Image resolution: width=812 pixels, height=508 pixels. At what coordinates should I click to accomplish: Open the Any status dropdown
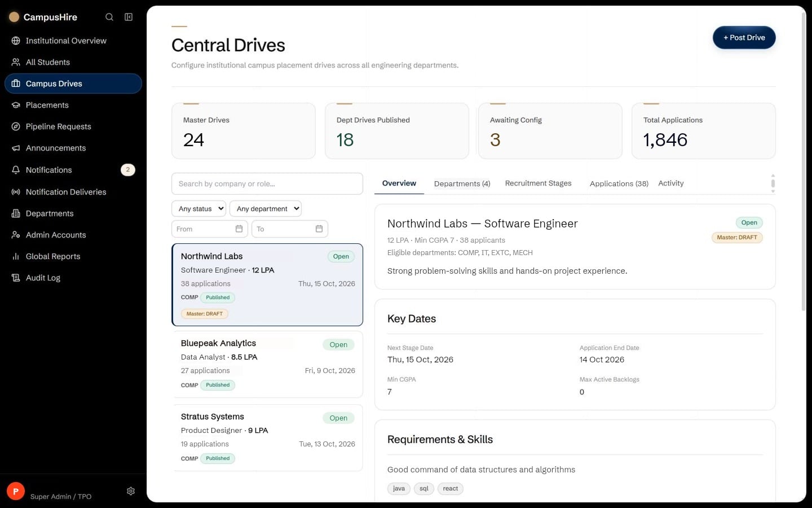click(x=198, y=209)
